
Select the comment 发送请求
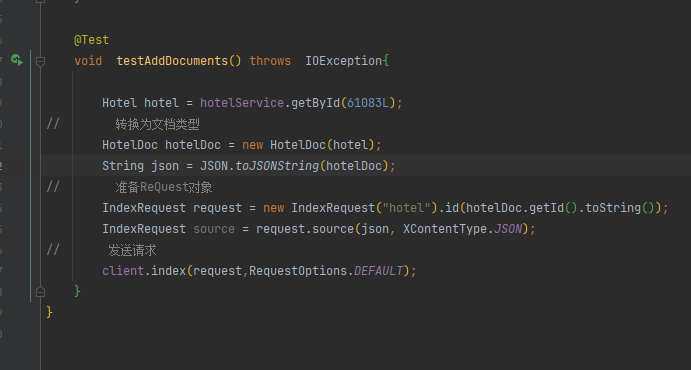[x=132, y=250]
